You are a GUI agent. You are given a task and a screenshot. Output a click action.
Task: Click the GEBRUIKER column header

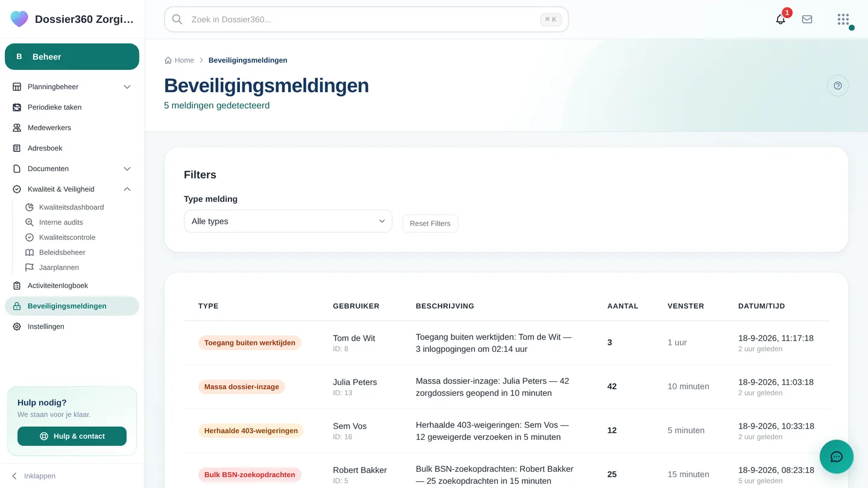[356, 306]
